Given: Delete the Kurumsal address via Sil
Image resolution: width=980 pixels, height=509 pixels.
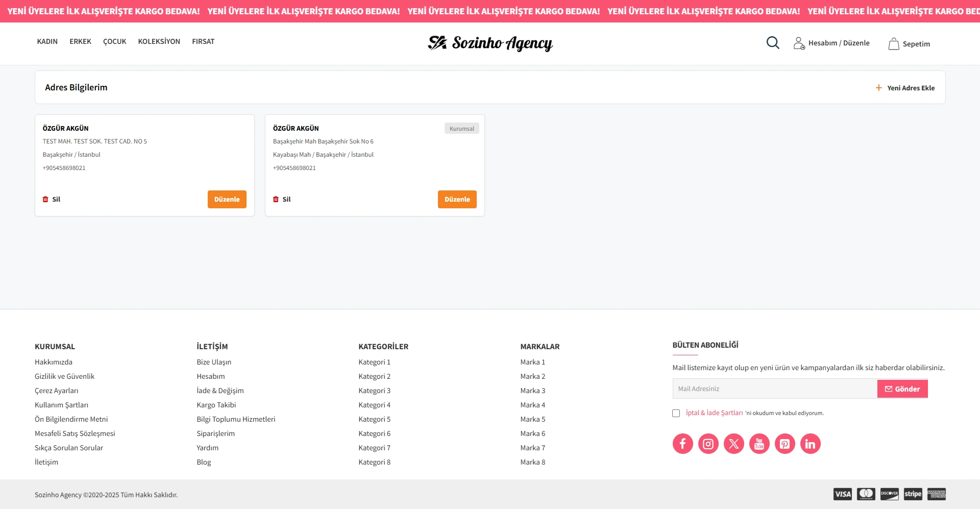Looking at the screenshot, I should pos(282,199).
